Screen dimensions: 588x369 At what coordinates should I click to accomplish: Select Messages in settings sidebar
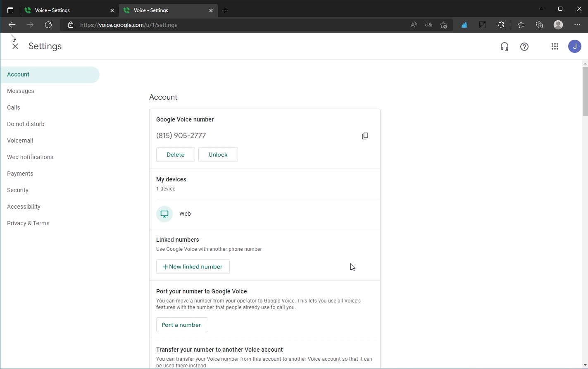tap(21, 91)
